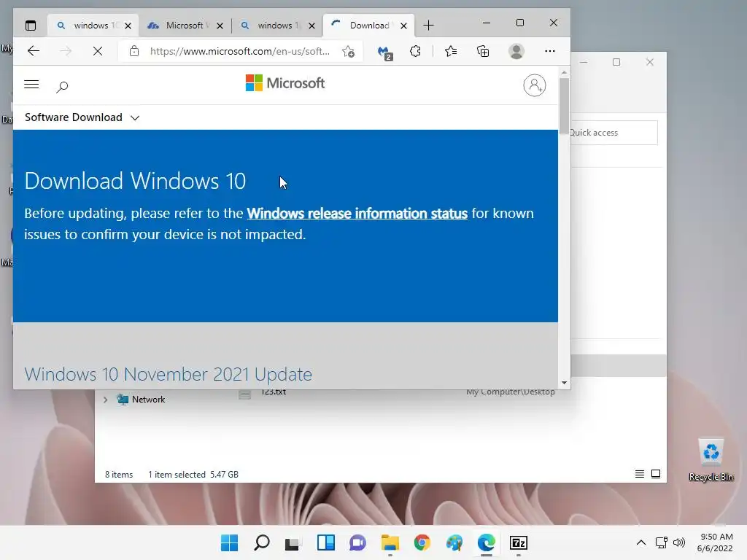Expand Software Download dropdown
This screenshot has height=560, width=747.
coord(82,117)
